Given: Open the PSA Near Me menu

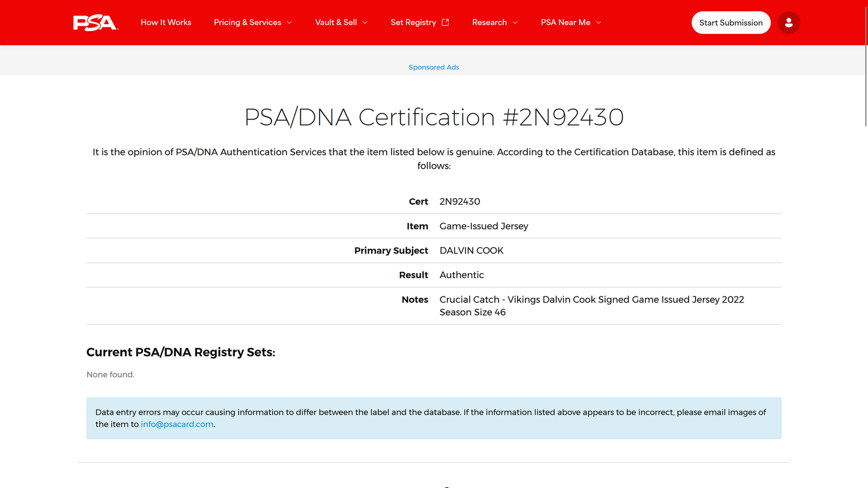Looking at the screenshot, I should point(565,22).
